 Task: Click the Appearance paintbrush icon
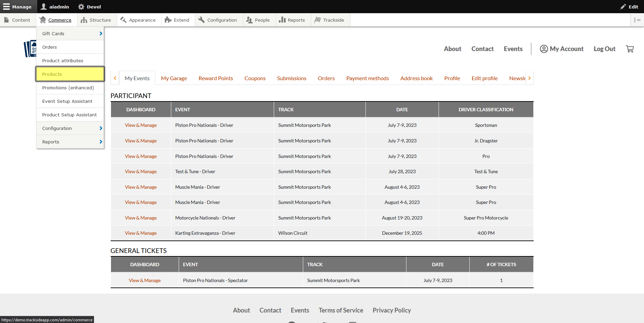coord(124,20)
